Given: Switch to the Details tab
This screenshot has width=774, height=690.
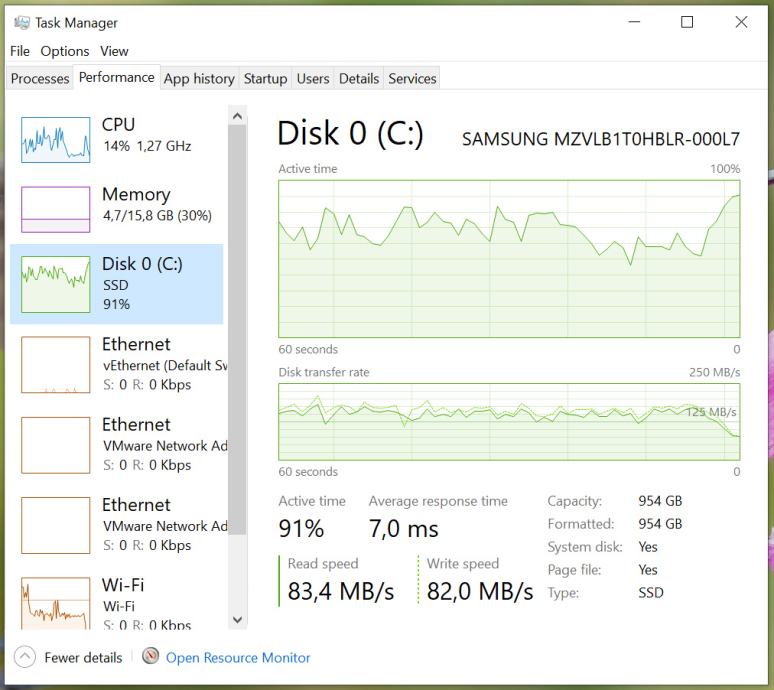Looking at the screenshot, I should tap(359, 79).
